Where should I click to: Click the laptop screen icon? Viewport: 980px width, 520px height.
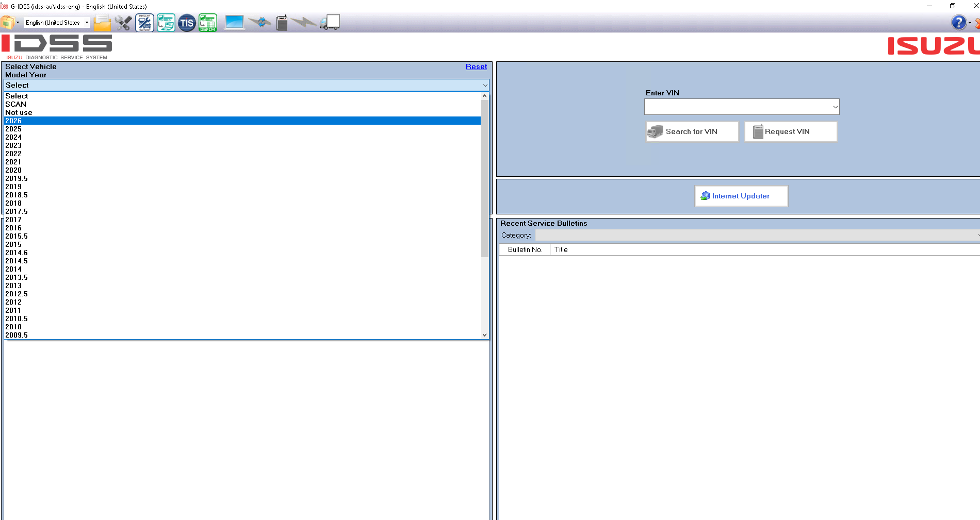(234, 23)
